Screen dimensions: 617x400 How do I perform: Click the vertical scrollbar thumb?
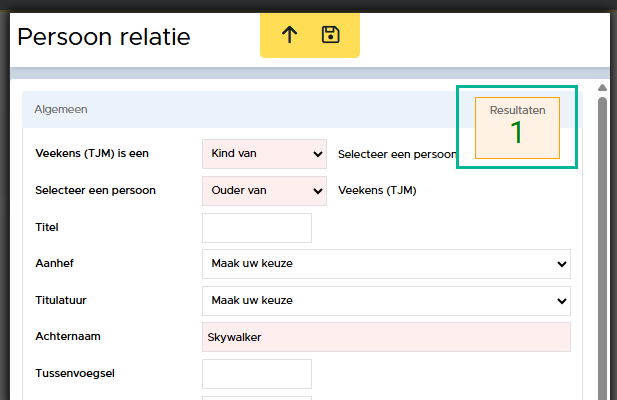(602, 248)
